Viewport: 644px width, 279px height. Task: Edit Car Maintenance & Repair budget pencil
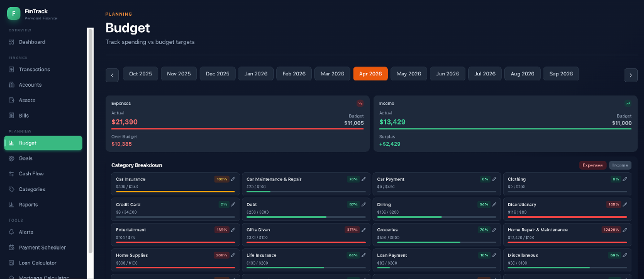coord(364,179)
